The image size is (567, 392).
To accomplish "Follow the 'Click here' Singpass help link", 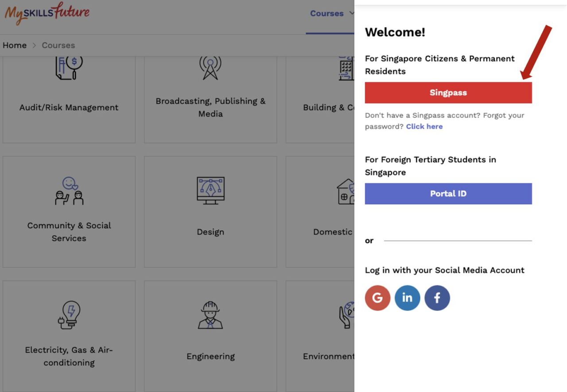I will click(424, 126).
